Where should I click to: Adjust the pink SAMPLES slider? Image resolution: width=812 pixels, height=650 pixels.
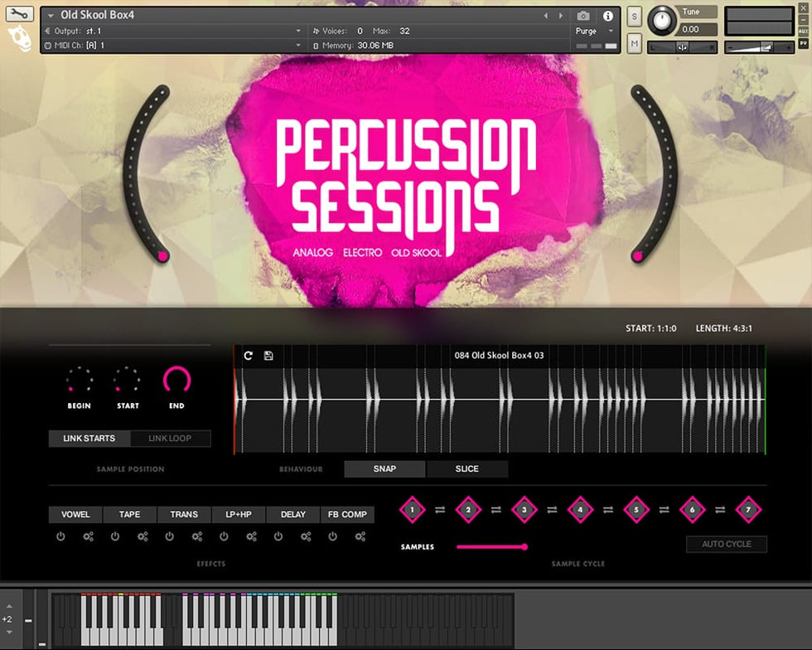[524, 546]
